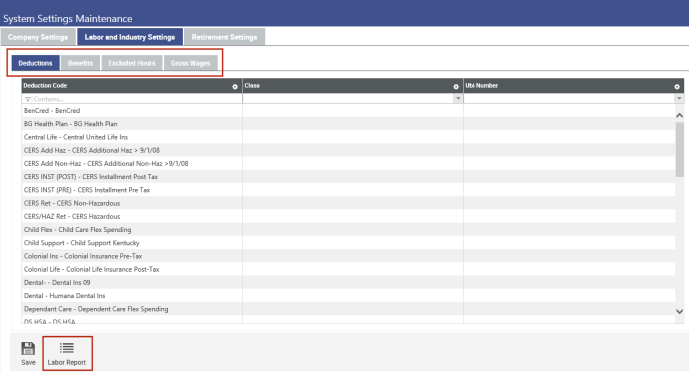689x373 pixels.
Task: Switch to Retirement Settings tab
Action: 225,37
